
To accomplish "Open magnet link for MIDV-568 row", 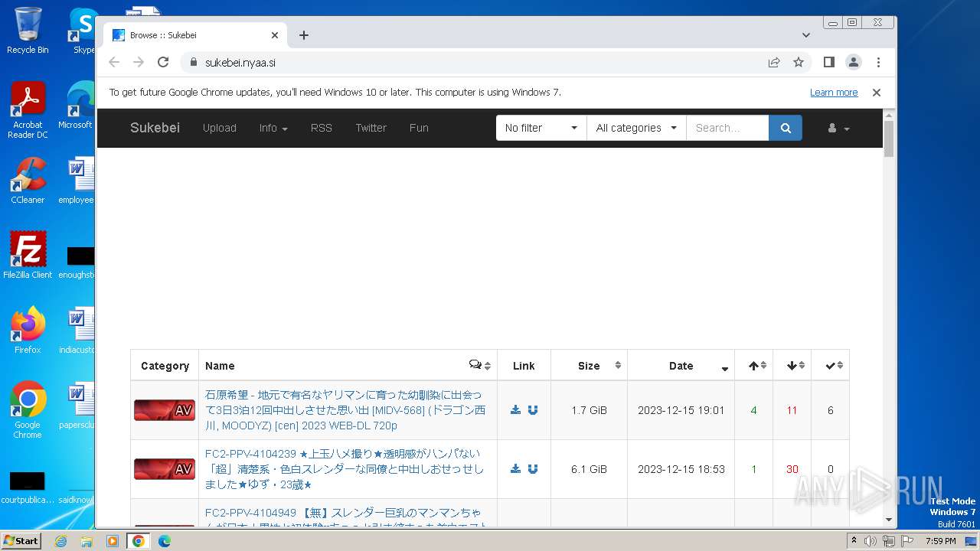I will 533,410.
